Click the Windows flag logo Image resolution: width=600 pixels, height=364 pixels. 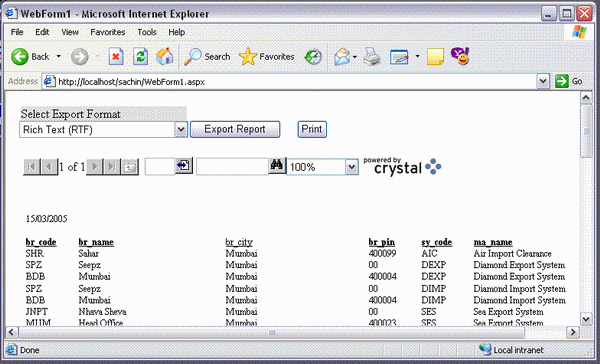pos(579,32)
